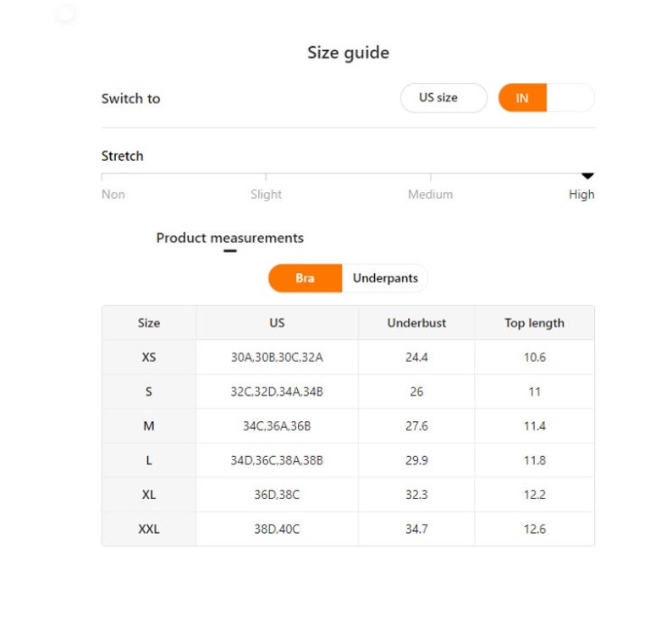Click the 34C,36A,36B US size cell

click(277, 426)
